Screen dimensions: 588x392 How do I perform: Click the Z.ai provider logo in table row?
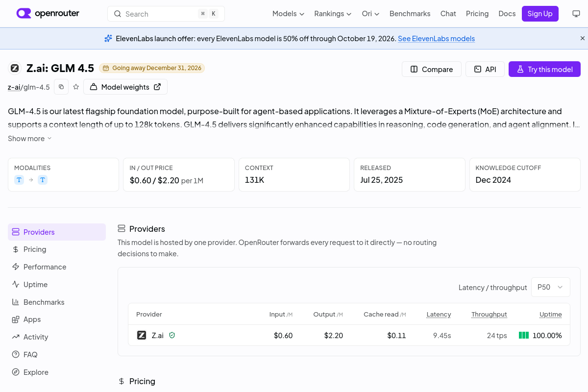pos(142,335)
